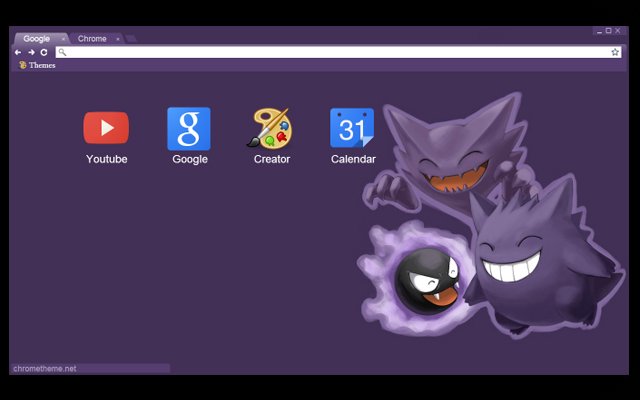Go forward with the forward arrow
Viewport: 640px width, 400px height.
tap(31, 52)
